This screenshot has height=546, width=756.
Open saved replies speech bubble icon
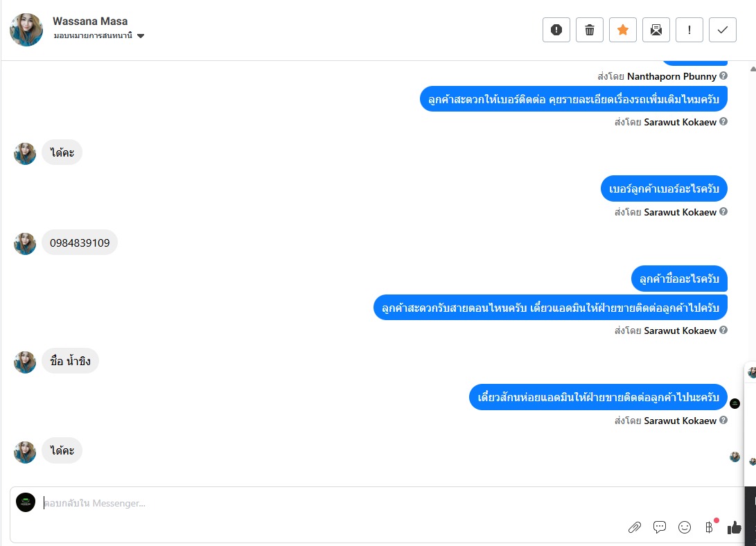[x=660, y=527]
